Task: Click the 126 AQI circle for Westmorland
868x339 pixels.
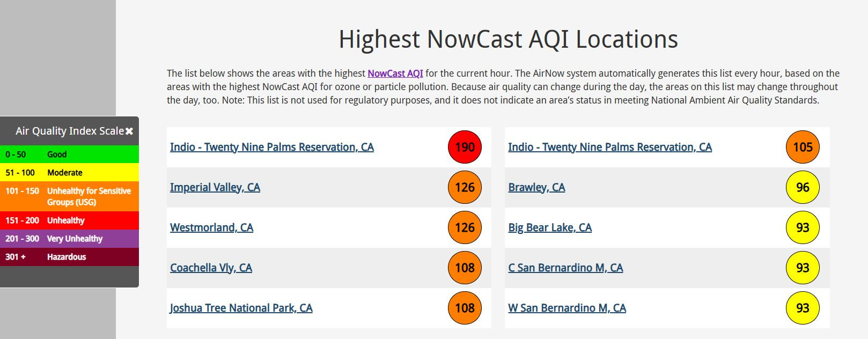Action: [465, 227]
